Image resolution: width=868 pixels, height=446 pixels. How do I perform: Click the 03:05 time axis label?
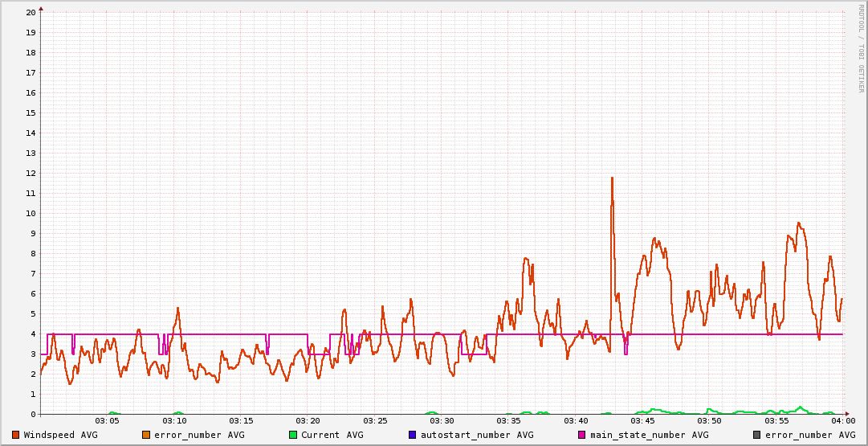pyautogui.click(x=108, y=420)
